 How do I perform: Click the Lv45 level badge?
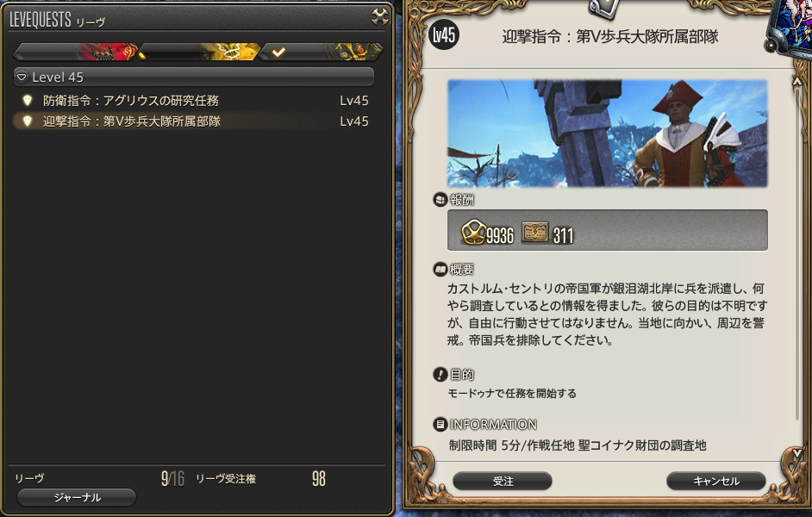444,35
